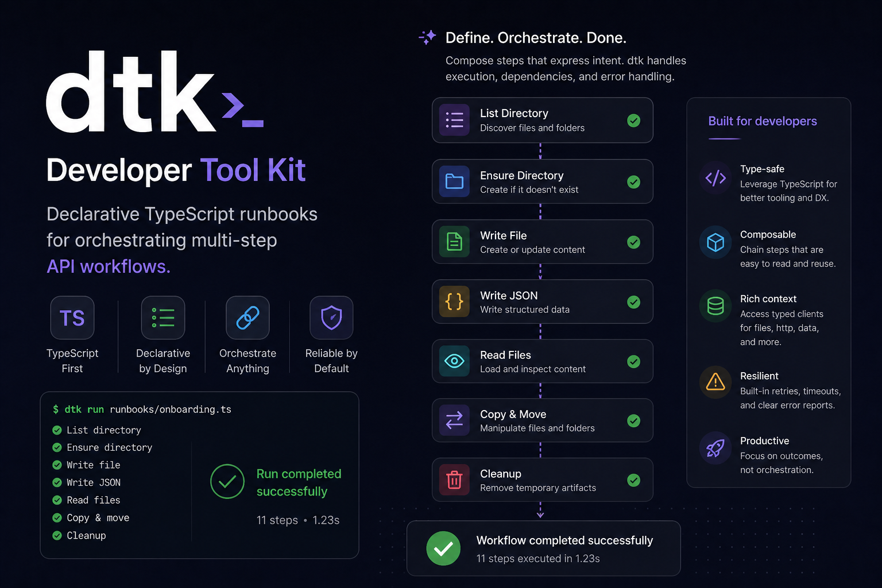
Task: Click the green check on List Directory card
Action: (634, 120)
